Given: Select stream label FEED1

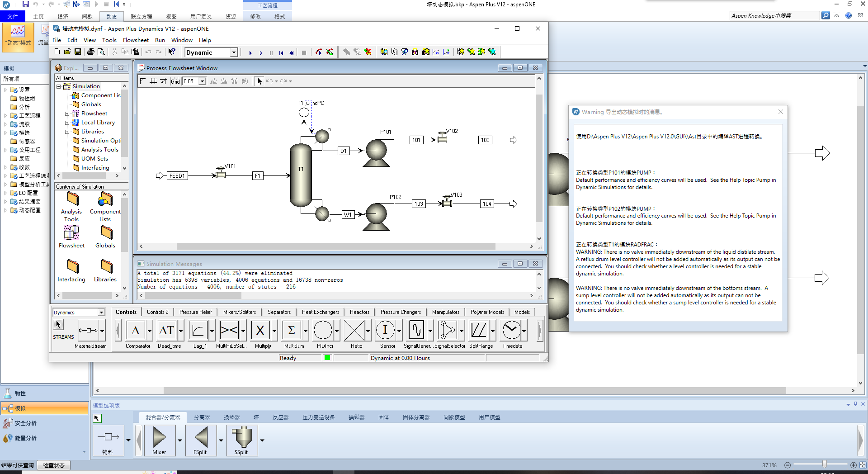Looking at the screenshot, I should (177, 176).
